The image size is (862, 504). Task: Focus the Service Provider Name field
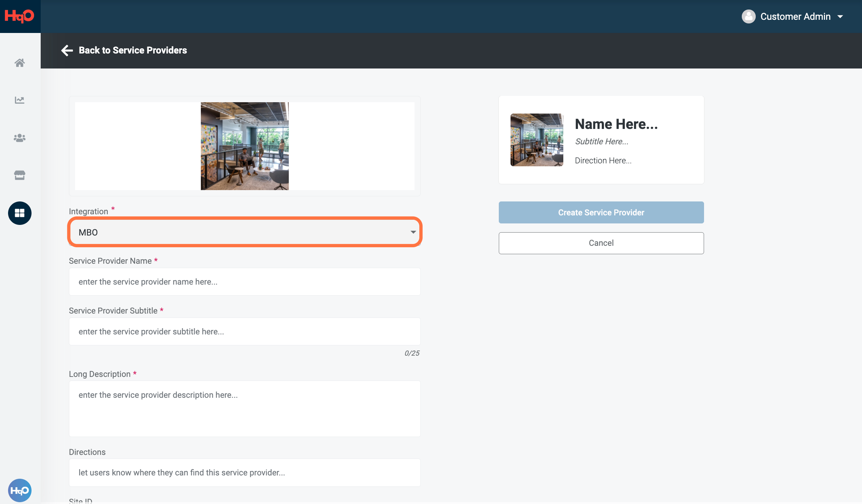245,282
